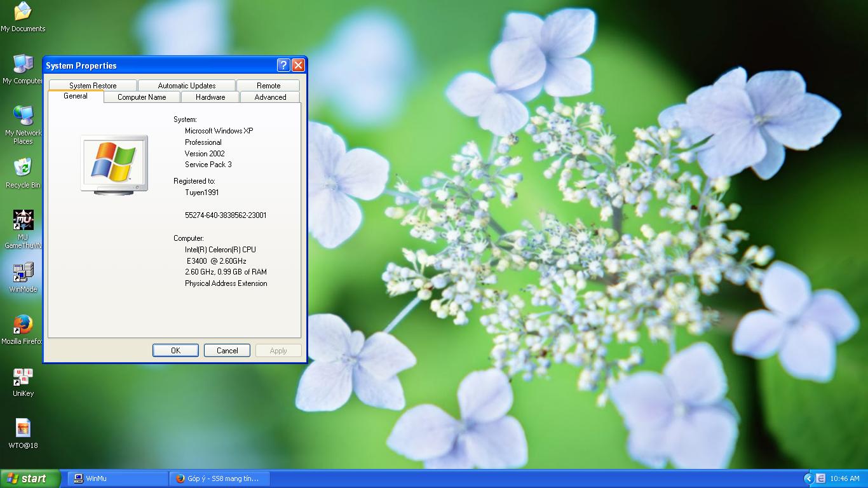Select the WTO@18 desktop icon
The height and width of the screenshot is (488, 868).
tap(23, 433)
